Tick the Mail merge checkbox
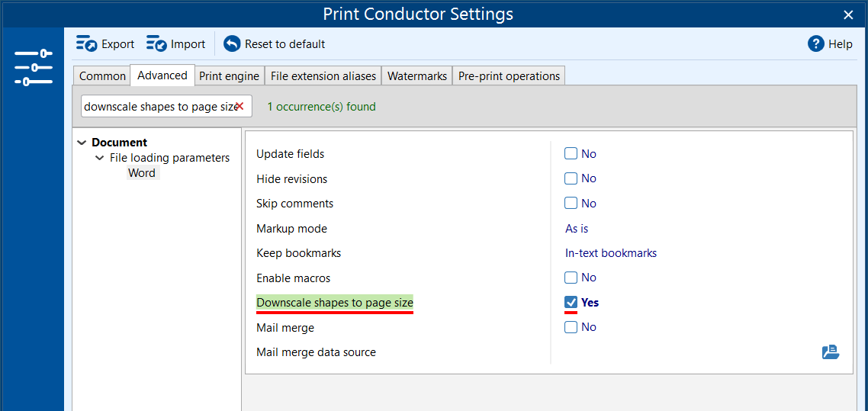 (x=571, y=327)
